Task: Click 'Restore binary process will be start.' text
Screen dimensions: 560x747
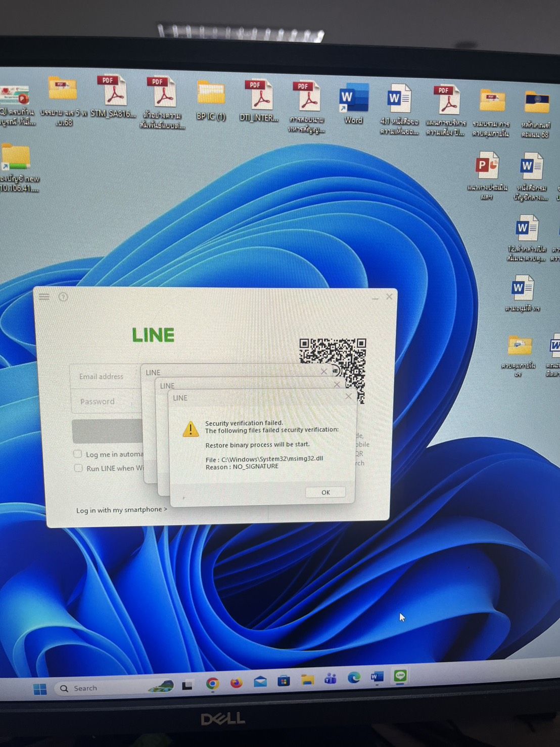Action: click(x=257, y=445)
